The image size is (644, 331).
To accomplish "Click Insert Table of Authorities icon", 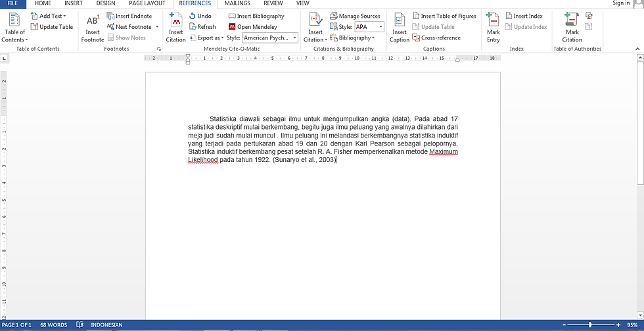I will [x=589, y=16].
